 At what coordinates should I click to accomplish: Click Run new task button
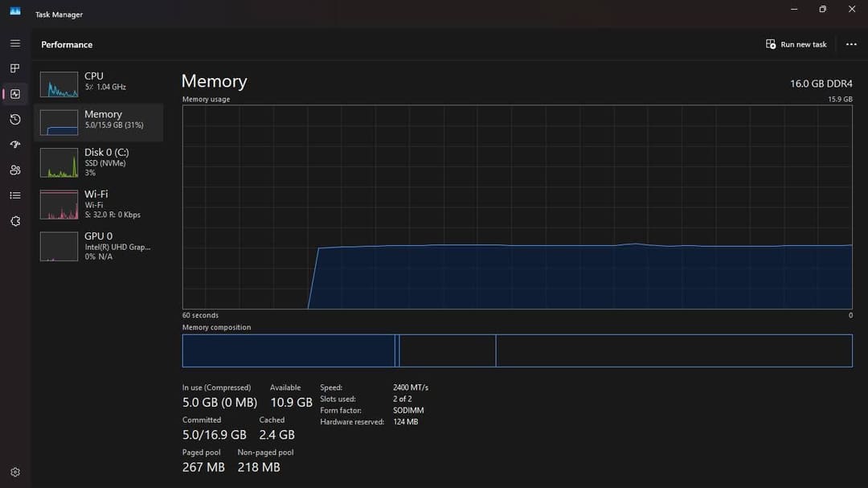coord(796,44)
